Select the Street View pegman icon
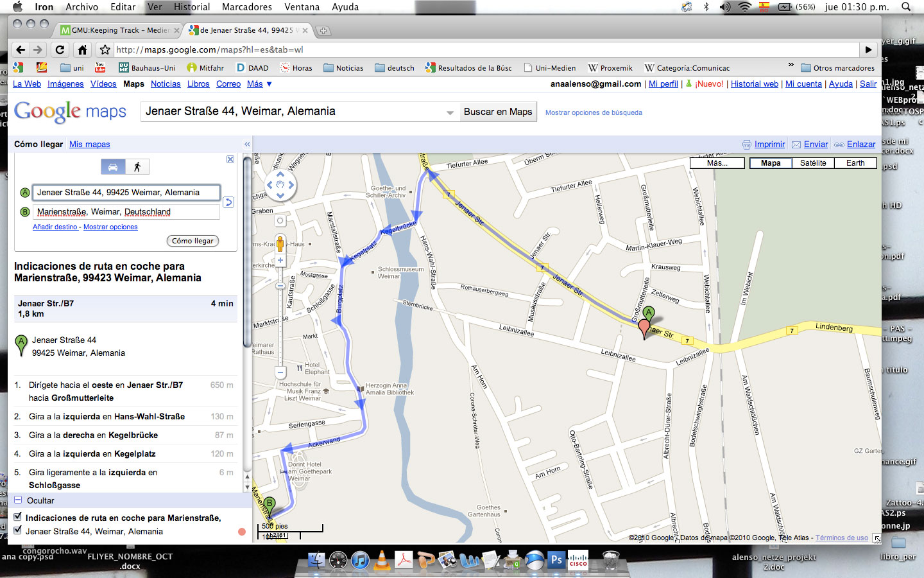The height and width of the screenshot is (578, 924). pos(280,243)
